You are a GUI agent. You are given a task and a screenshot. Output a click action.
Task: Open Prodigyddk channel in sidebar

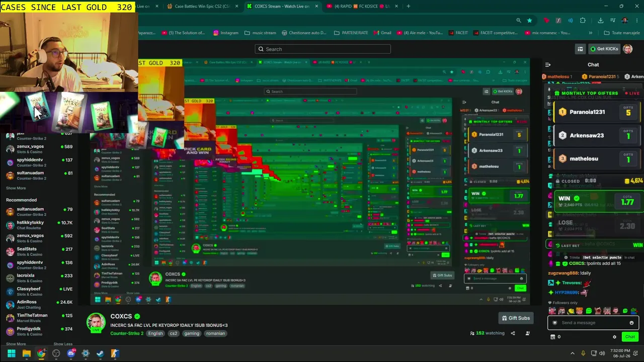pyautogui.click(x=39, y=331)
